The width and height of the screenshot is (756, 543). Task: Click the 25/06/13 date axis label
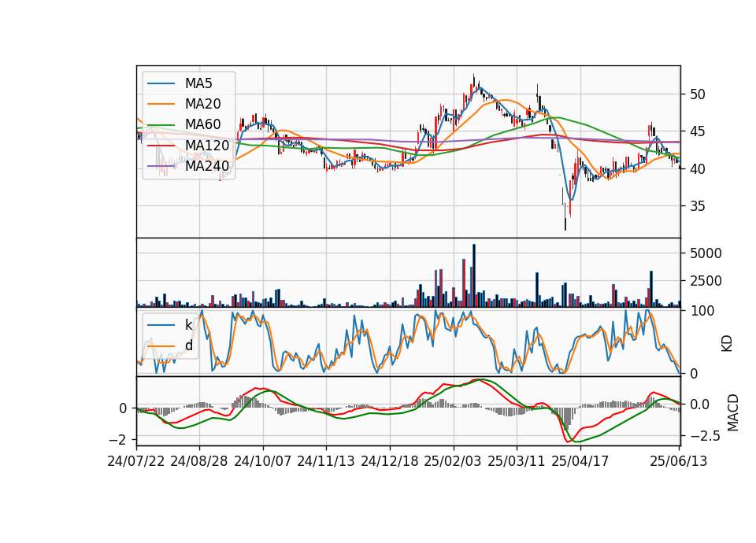point(679,461)
